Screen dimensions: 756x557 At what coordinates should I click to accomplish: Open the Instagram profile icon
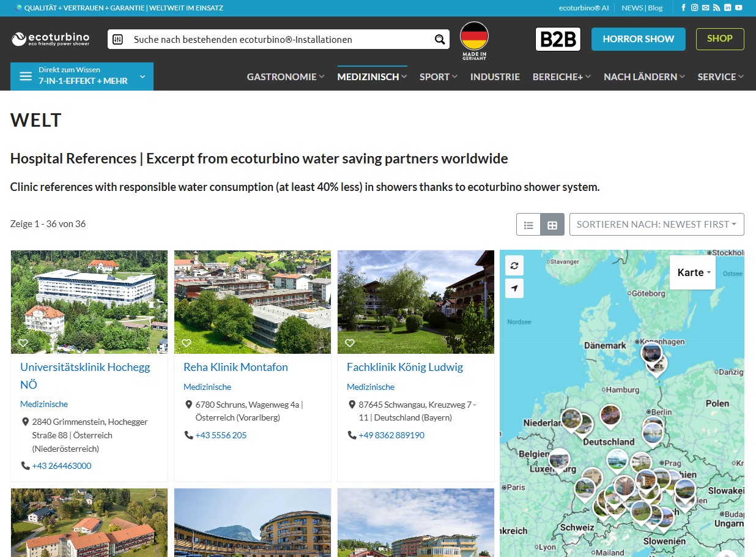click(x=695, y=8)
